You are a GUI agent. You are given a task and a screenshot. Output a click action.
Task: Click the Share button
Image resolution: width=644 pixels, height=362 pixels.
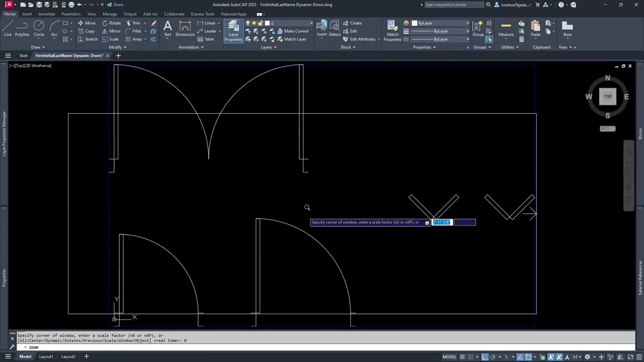(x=115, y=5)
